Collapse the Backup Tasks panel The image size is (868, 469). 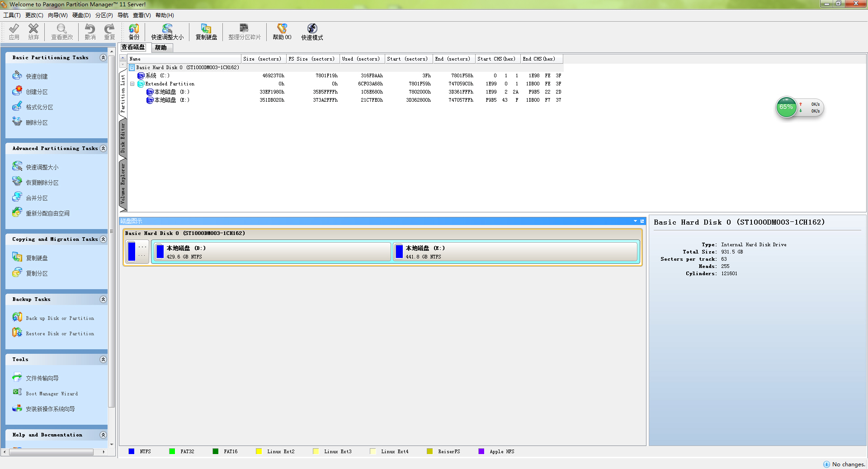point(103,300)
